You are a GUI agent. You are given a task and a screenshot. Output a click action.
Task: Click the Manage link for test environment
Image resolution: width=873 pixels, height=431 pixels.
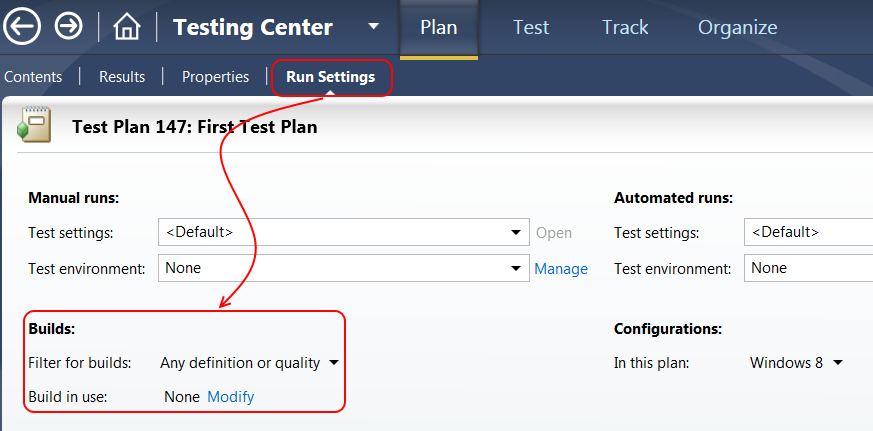(x=560, y=269)
